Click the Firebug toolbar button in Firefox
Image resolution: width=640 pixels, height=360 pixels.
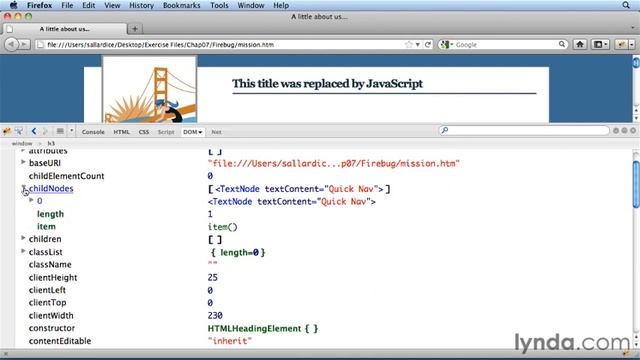click(622, 44)
